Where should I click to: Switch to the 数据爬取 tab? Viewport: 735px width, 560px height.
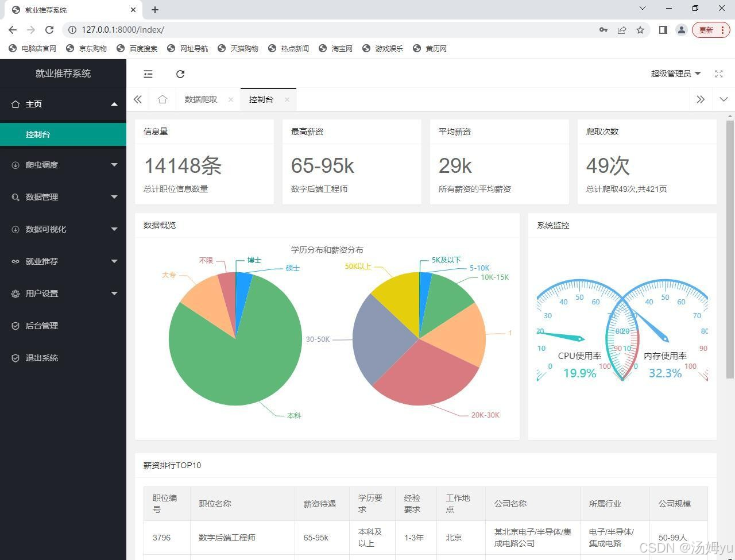click(x=200, y=99)
